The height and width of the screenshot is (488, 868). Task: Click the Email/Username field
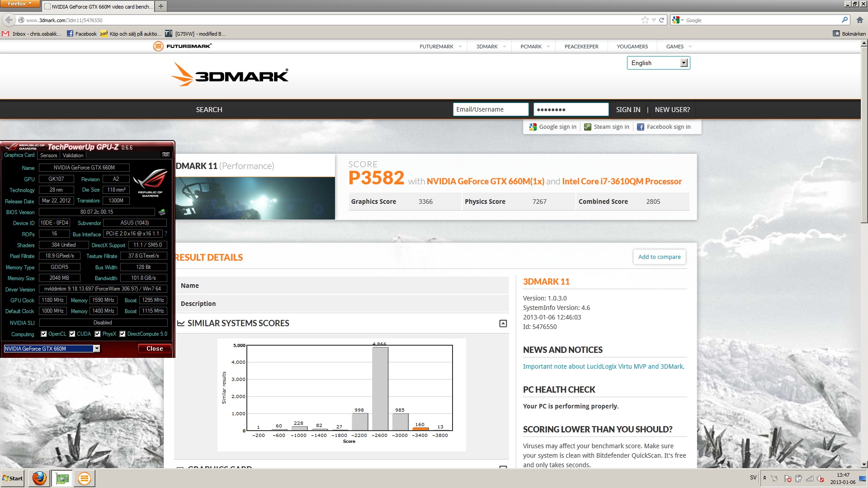tap(491, 109)
